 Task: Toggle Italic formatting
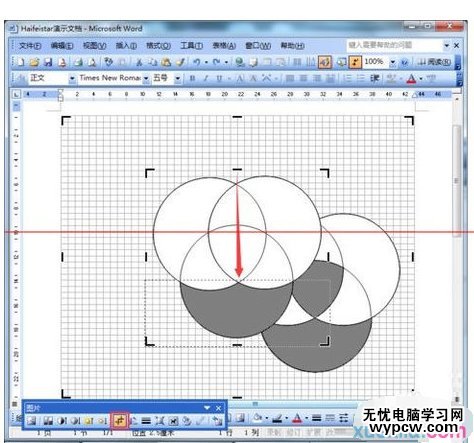206,79
